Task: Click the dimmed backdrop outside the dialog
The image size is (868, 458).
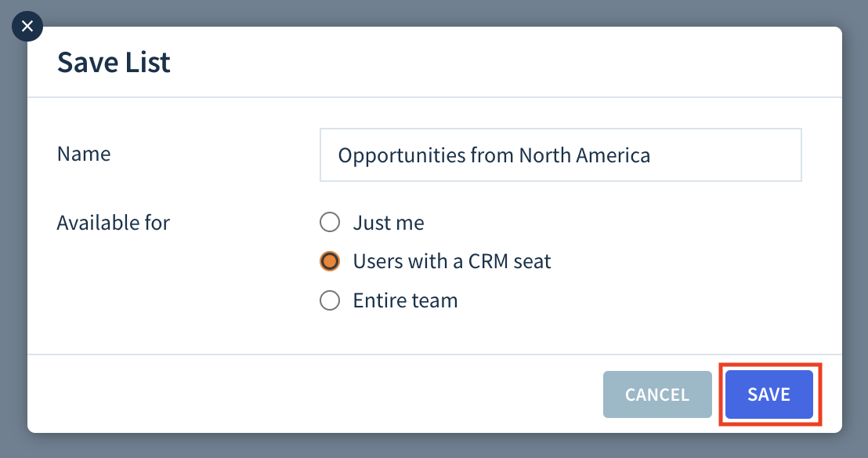Action: (x=434, y=445)
